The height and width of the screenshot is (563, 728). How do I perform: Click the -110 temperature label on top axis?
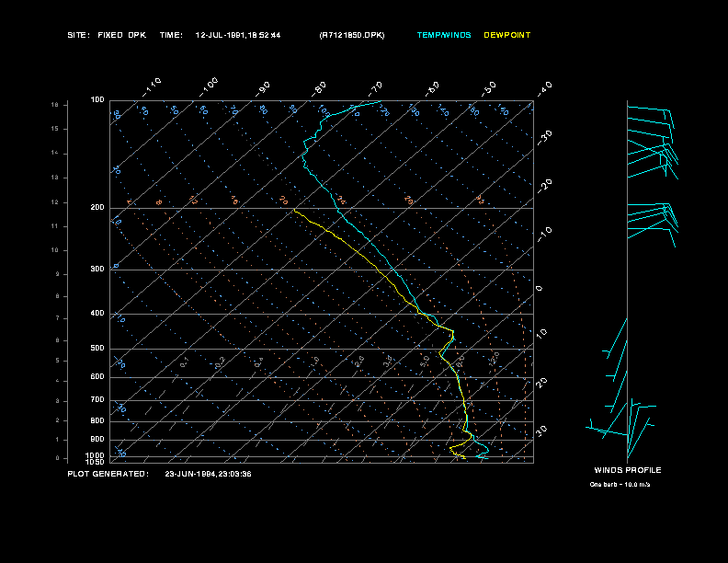tap(153, 85)
